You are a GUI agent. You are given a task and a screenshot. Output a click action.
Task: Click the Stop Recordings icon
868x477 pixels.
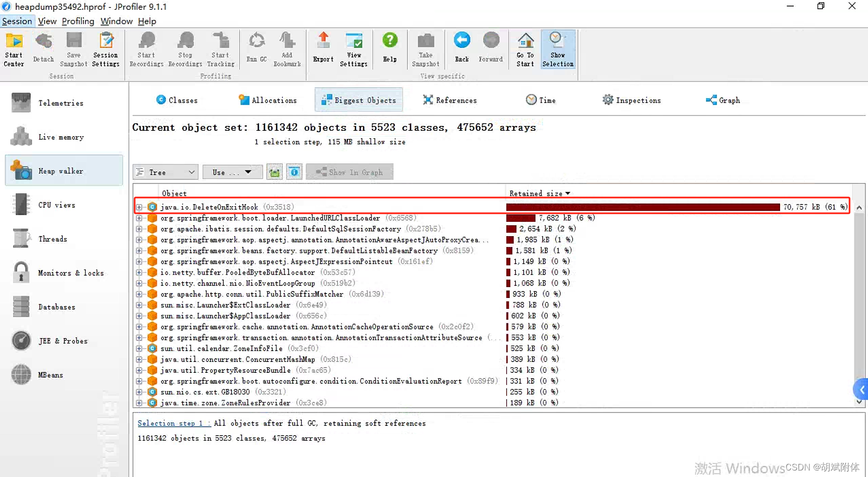(185, 49)
